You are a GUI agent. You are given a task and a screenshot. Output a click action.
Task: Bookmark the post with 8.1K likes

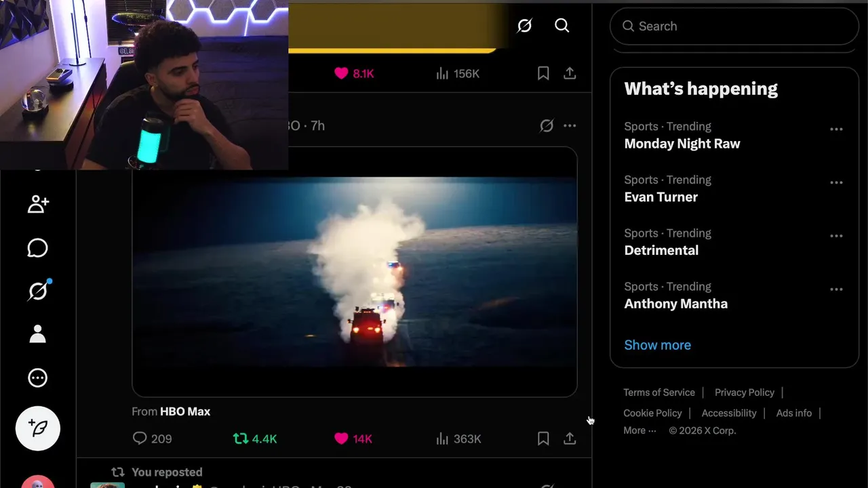[x=543, y=73]
